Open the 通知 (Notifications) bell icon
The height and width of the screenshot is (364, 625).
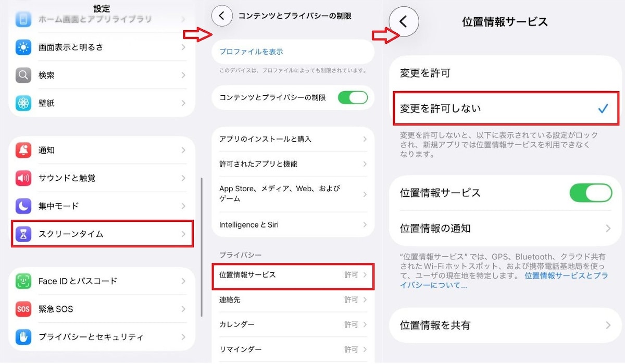pyautogui.click(x=23, y=150)
